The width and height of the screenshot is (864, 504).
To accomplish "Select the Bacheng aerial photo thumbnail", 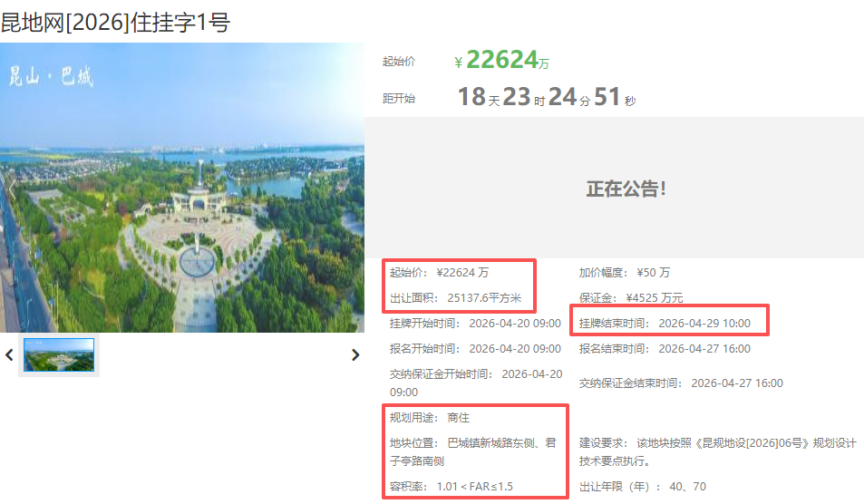I will click(x=59, y=355).
